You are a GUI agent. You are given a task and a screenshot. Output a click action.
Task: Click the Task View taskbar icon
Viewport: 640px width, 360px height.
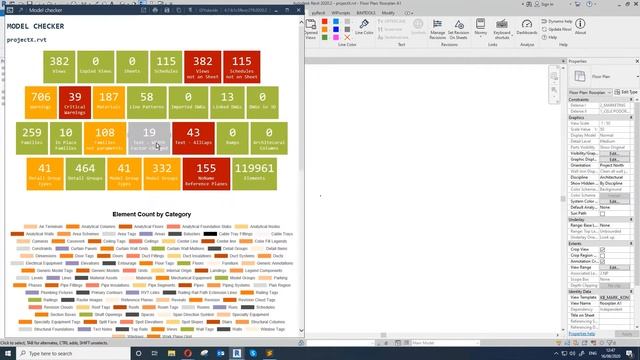click(x=155, y=353)
